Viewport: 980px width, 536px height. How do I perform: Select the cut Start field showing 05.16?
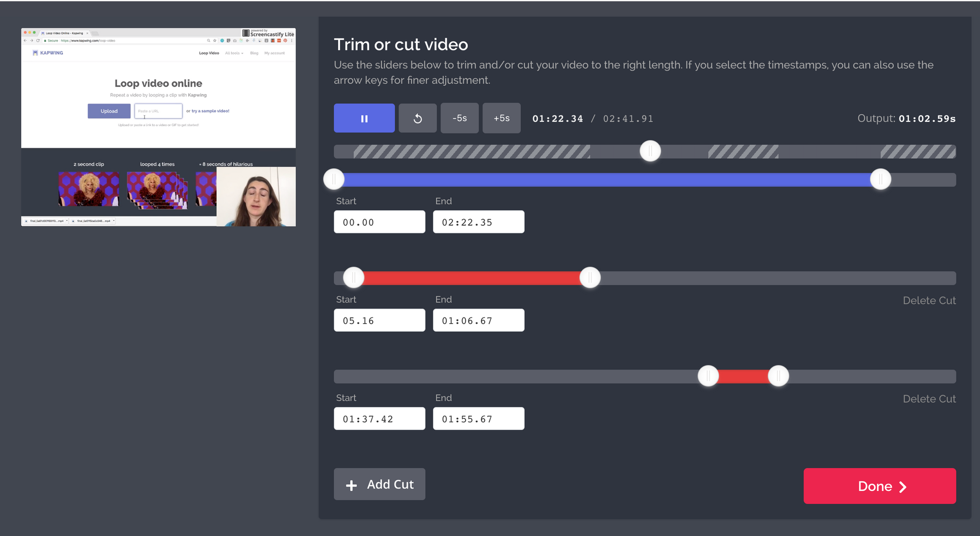[379, 320]
